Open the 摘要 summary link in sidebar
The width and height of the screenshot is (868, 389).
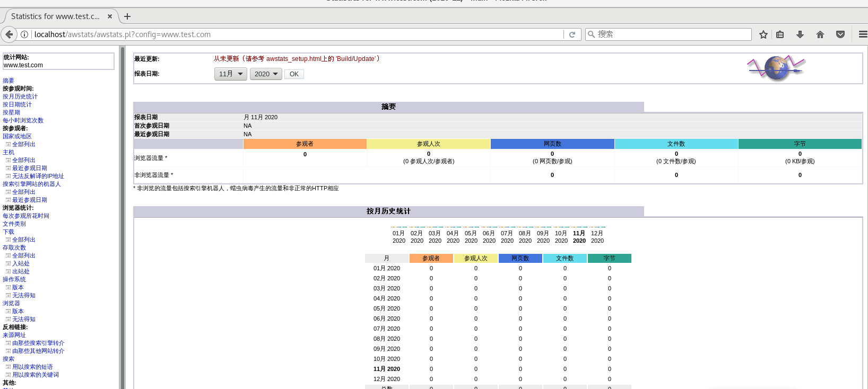click(x=8, y=81)
